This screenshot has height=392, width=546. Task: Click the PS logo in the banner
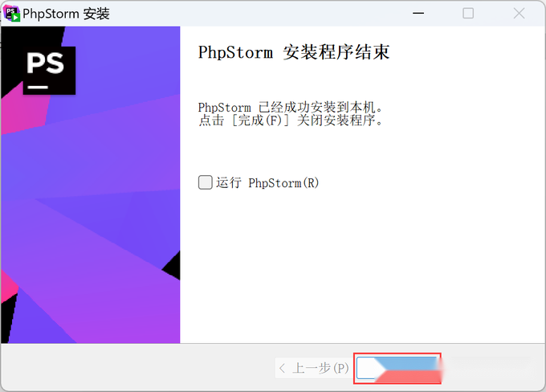(49, 70)
